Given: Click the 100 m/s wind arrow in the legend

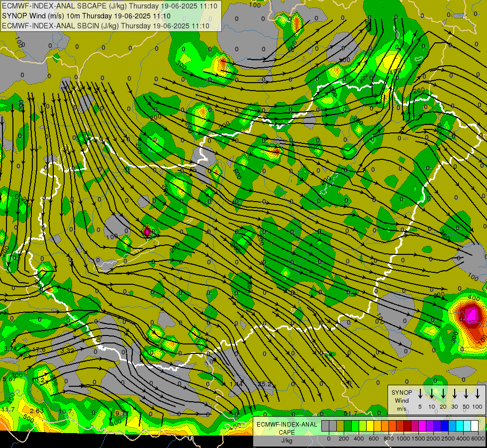Looking at the screenshot, I should pyautogui.click(x=478, y=393).
